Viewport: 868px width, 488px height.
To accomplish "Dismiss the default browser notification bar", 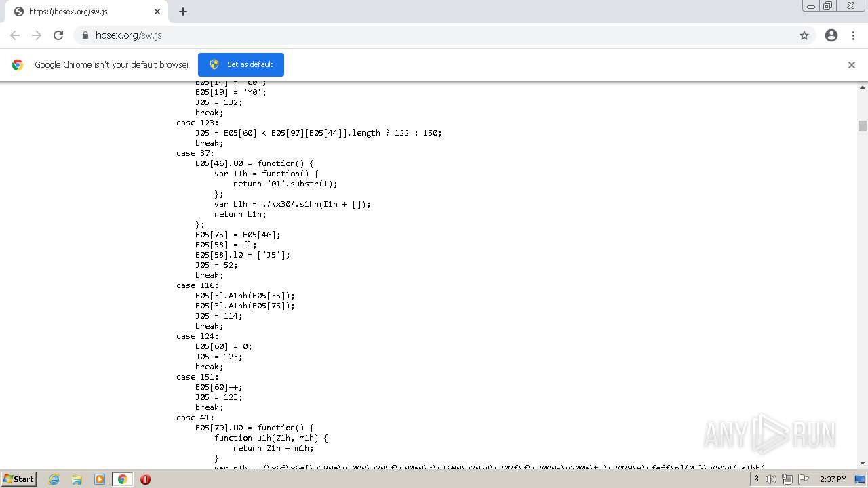I will click(852, 65).
